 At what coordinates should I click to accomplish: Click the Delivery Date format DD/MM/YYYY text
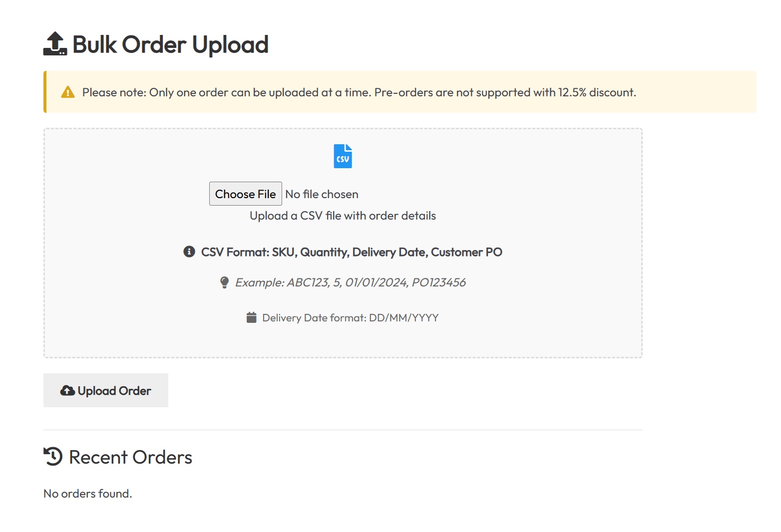click(x=351, y=318)
